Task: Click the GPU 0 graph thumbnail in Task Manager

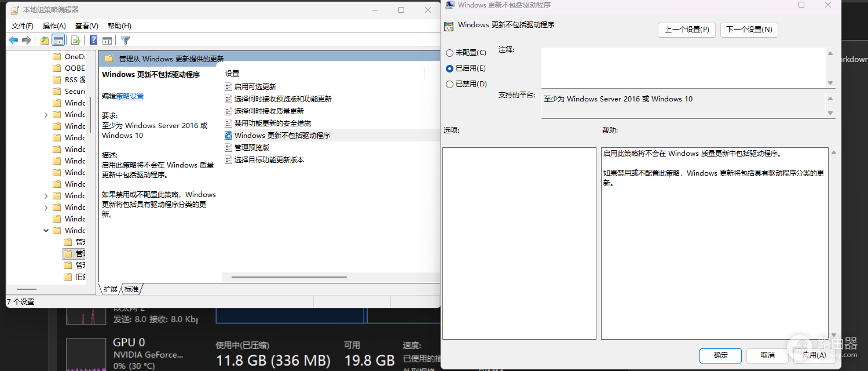Action: (x=86, y=355)
